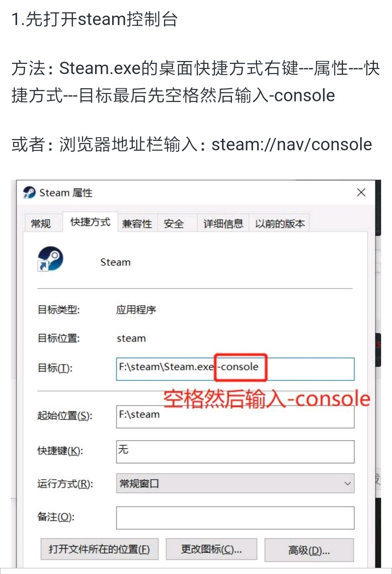The height and width of the screenshot is (574, 392).
Task: Select the 快捷方式 tab
Action: coord(90,222)
